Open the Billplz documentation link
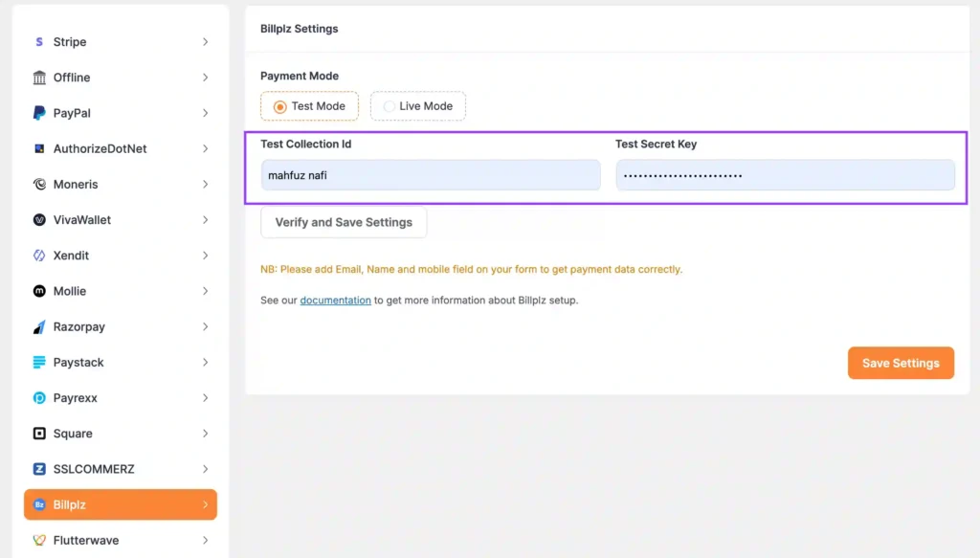 tap(336, 301)
